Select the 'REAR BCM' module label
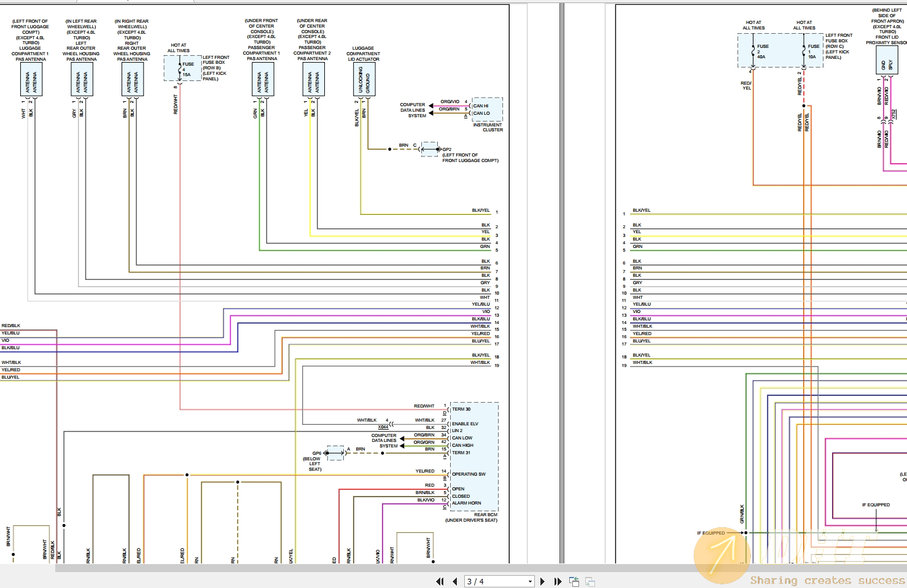 (485, 514)
